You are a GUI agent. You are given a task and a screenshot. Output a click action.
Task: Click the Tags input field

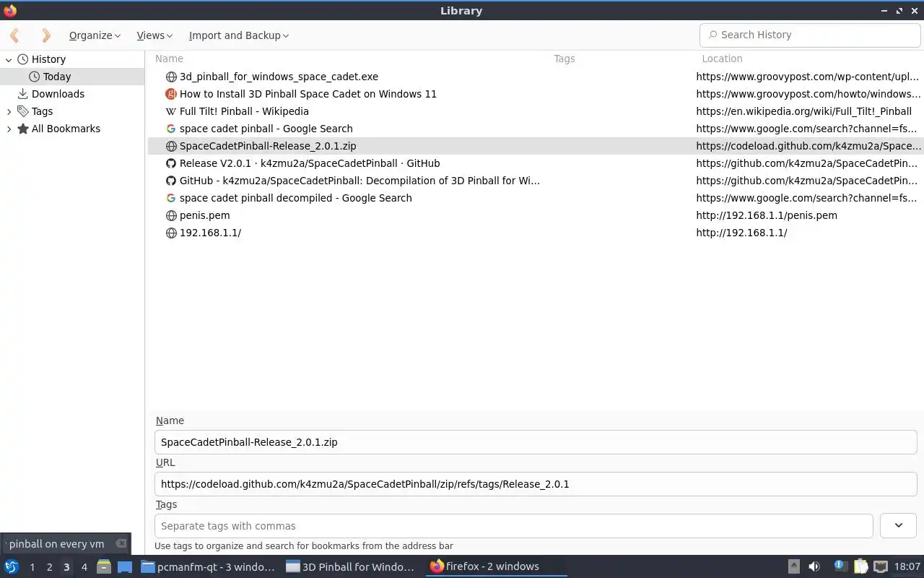pos(514,526)
